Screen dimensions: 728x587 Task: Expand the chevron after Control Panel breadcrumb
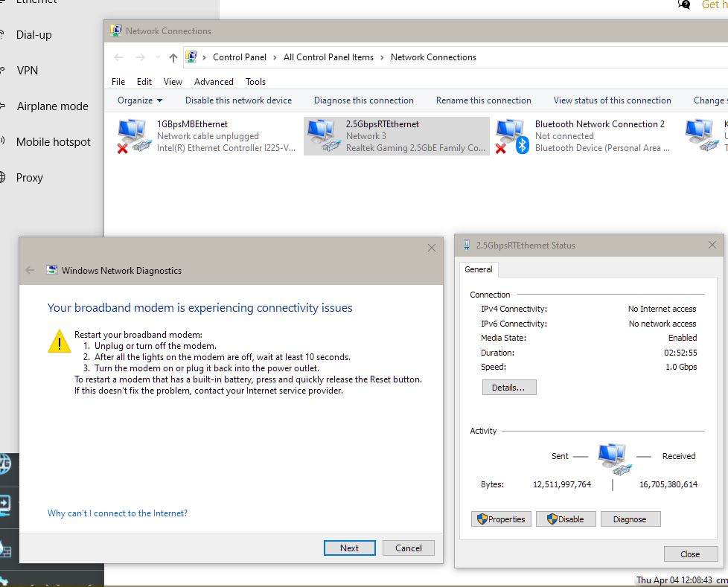(275, 57)
